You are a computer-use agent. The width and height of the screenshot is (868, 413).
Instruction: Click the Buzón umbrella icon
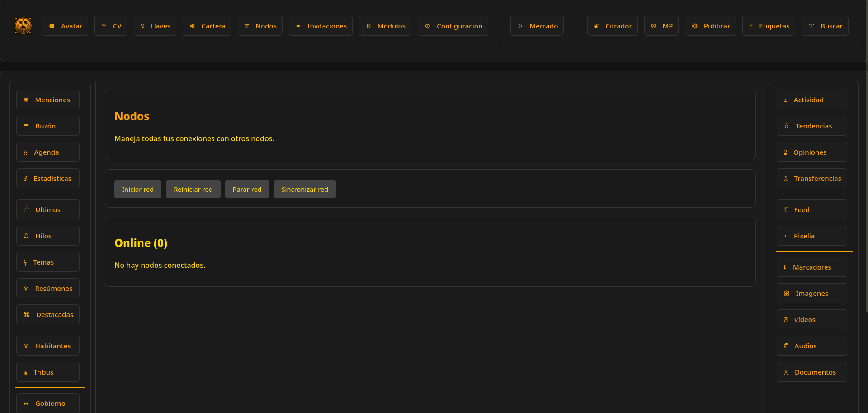click(x=26, y=126)
